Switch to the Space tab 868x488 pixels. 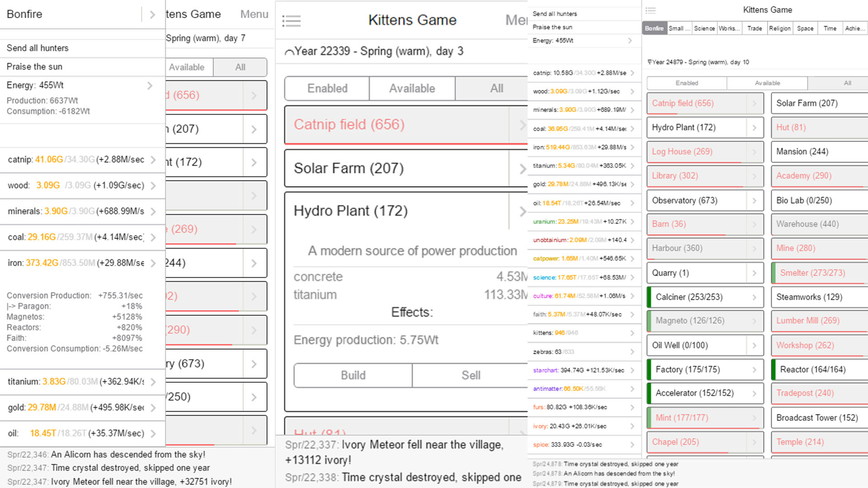[x=805, y=28]
